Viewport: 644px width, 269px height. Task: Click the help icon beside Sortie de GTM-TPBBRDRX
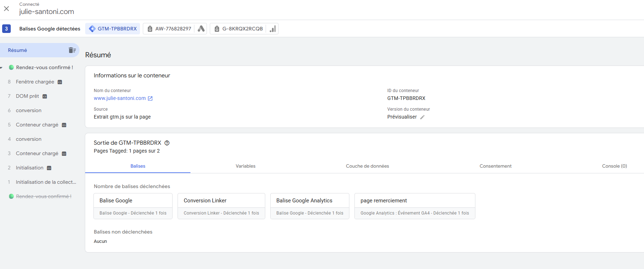(167, 143)
